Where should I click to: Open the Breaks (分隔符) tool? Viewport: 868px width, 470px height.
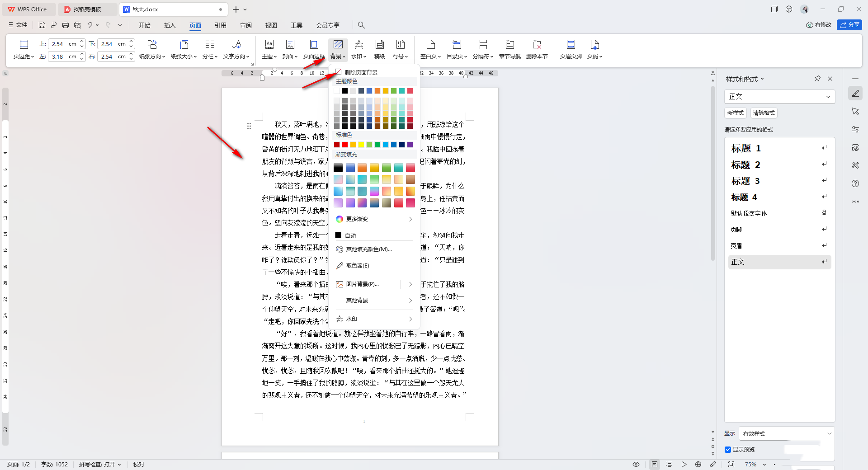coord(483,49)
